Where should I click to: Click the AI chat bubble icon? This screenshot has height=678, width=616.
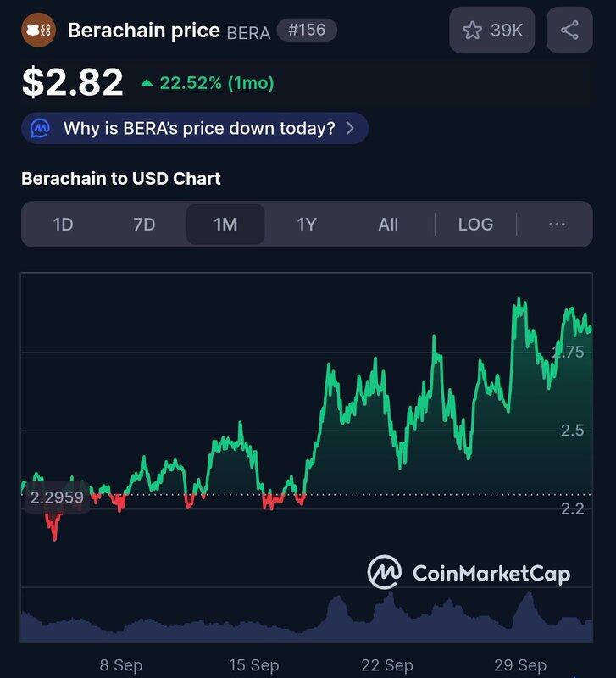[40, 129]
